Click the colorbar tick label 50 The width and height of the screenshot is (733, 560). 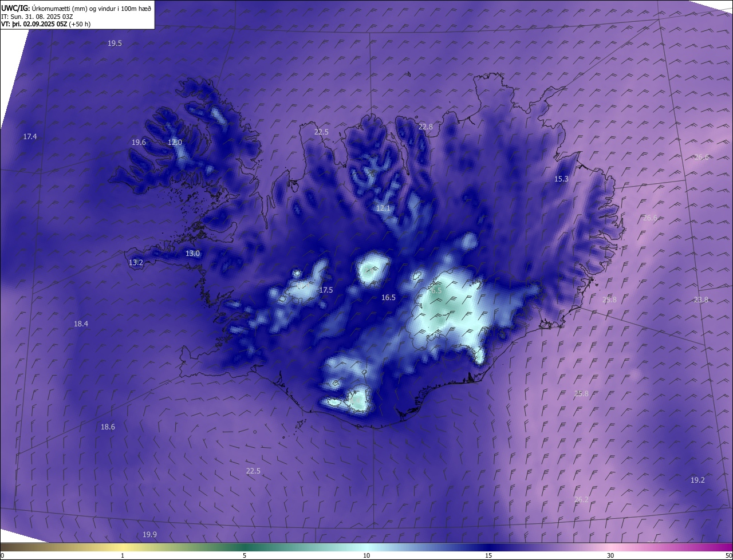(728, 555)
